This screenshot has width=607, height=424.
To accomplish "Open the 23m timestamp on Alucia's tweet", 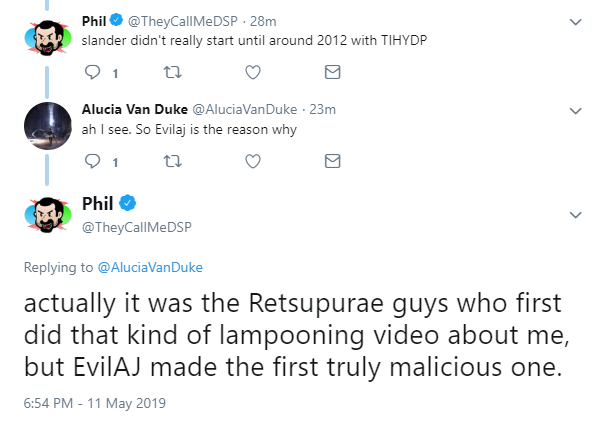I will pyautogui.click(x=322, y=110).
